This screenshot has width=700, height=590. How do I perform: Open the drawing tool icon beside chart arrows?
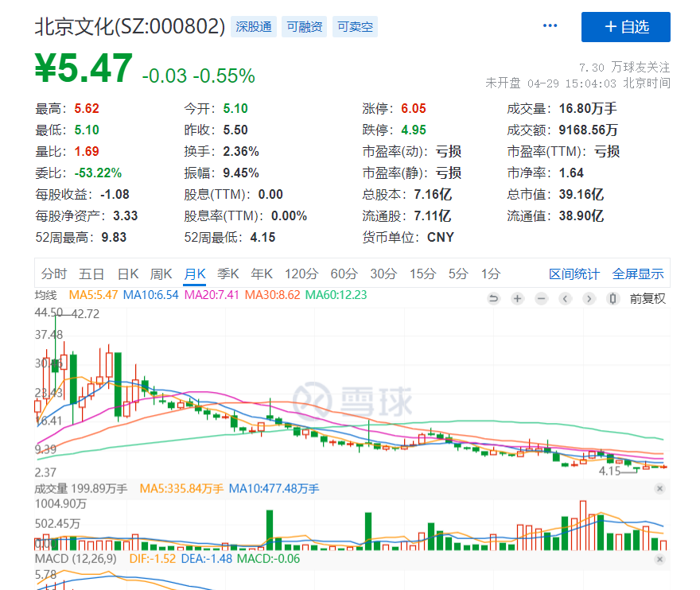click(613, 298)
